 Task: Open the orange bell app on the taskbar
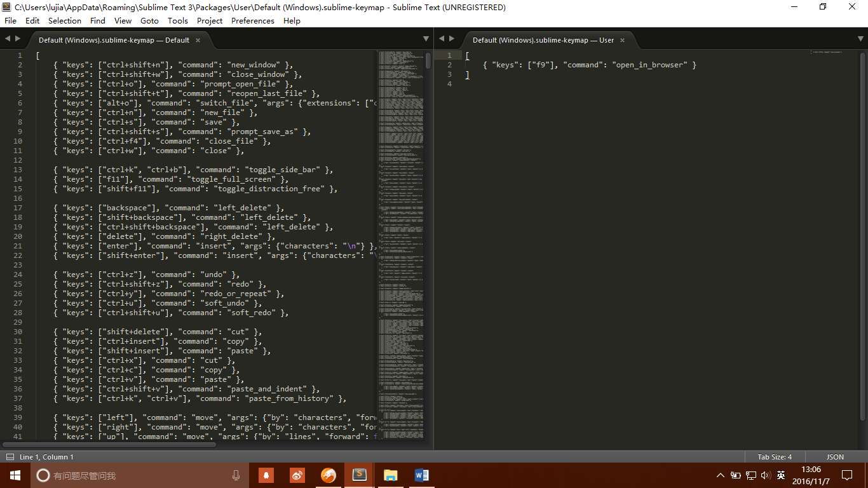[x=266, y=475]
